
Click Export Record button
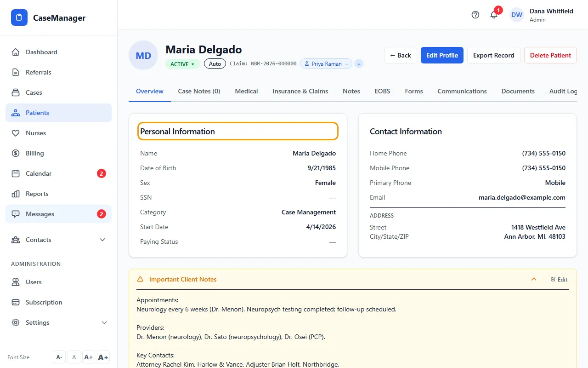tap(494, 55)
